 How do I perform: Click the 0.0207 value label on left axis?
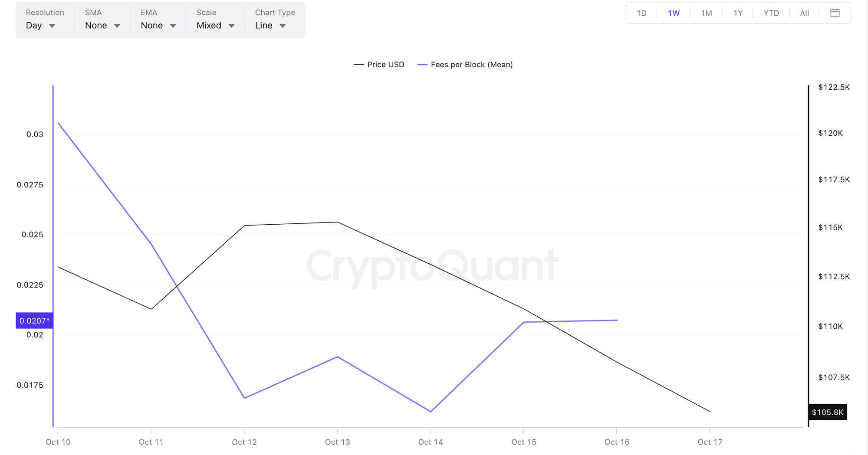point(34,321)
